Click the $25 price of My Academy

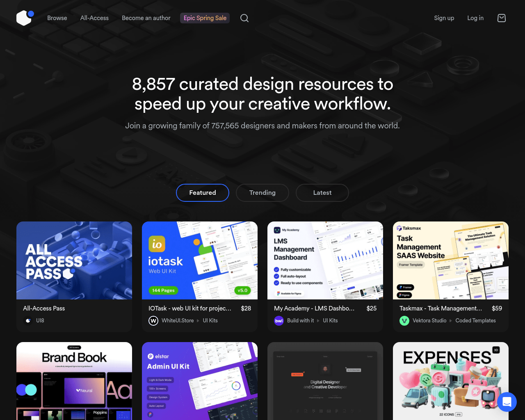372,308
